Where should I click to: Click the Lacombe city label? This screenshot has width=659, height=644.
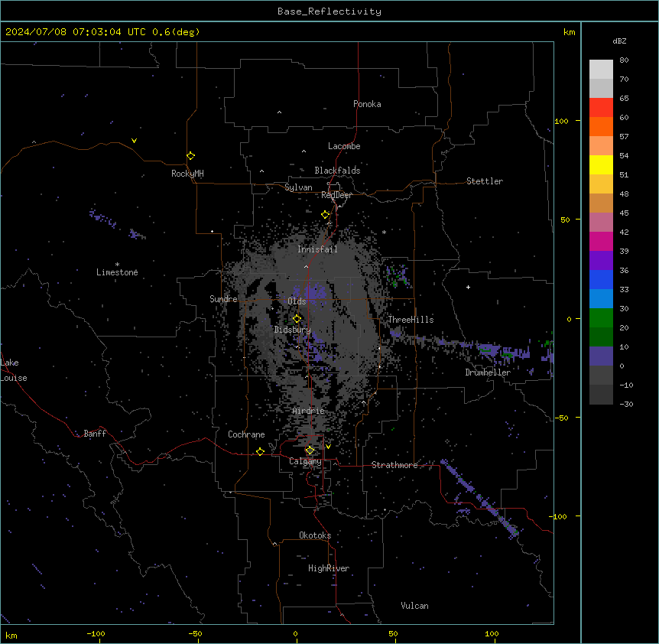tap(344, 146)
